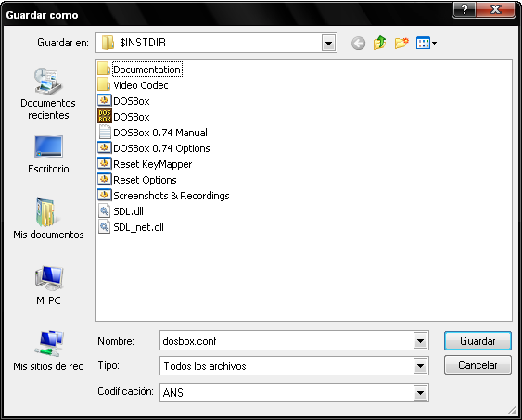Select the DOSBox application icon with the DOS BOX logo
The height and width of the screenshot is (420, 522).
point(105,116)
